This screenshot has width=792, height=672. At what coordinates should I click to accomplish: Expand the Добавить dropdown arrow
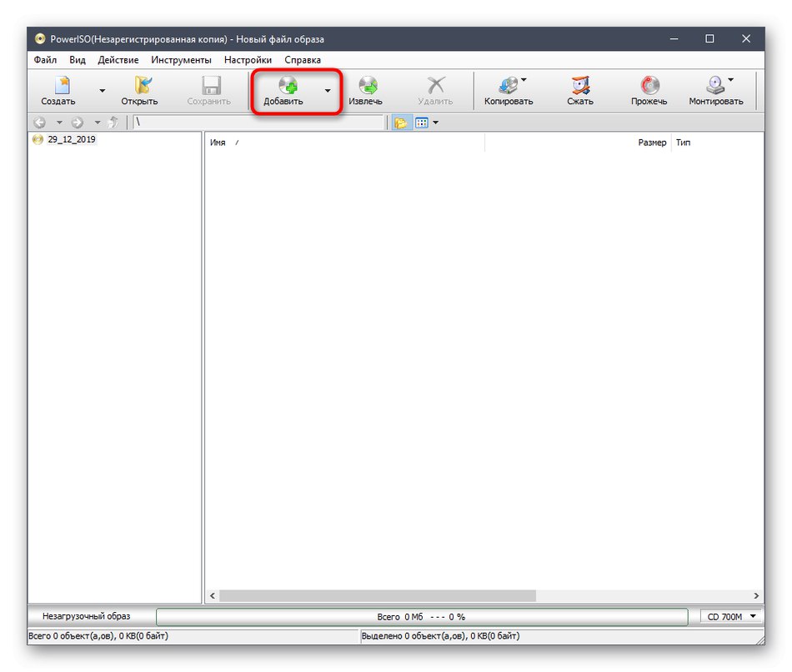328,91
